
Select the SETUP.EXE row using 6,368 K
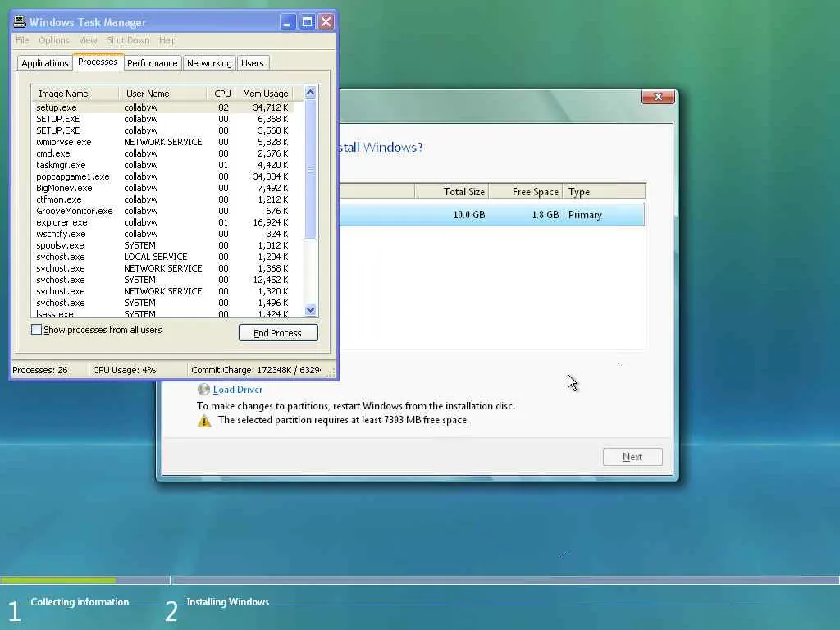pyautogui.click(x=163, y=119)
